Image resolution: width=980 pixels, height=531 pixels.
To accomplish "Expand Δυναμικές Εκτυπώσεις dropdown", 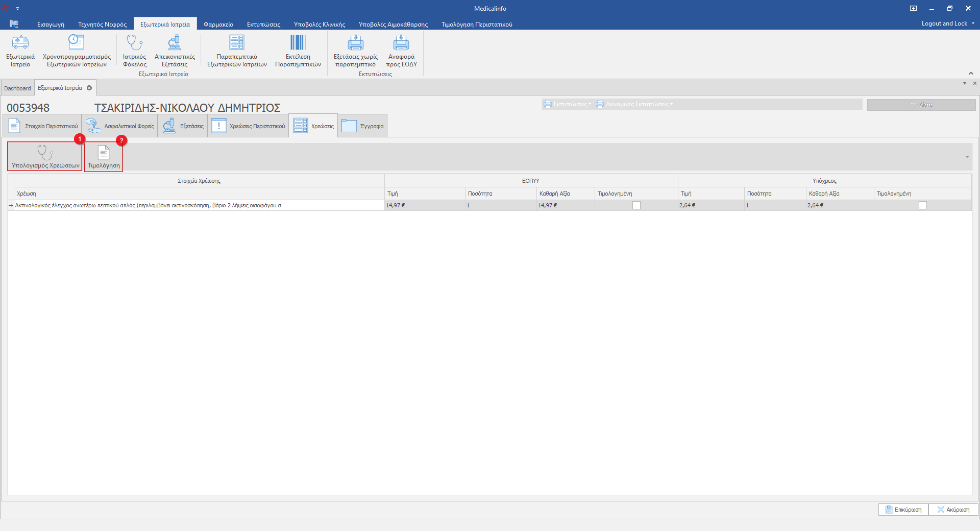I will pyautogui.click(x=634, y=104).
